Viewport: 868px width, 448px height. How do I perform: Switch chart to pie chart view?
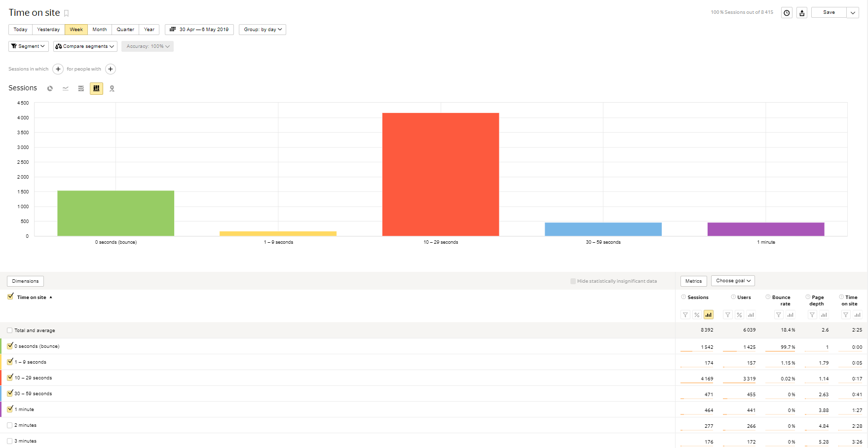click(50, 88)
